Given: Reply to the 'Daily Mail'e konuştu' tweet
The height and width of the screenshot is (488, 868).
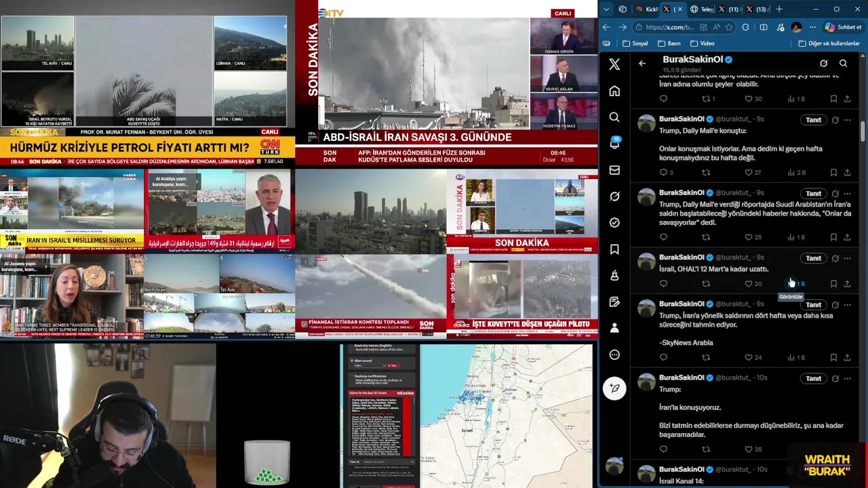Looking at the screenshot, I should [x=663, y=172].
